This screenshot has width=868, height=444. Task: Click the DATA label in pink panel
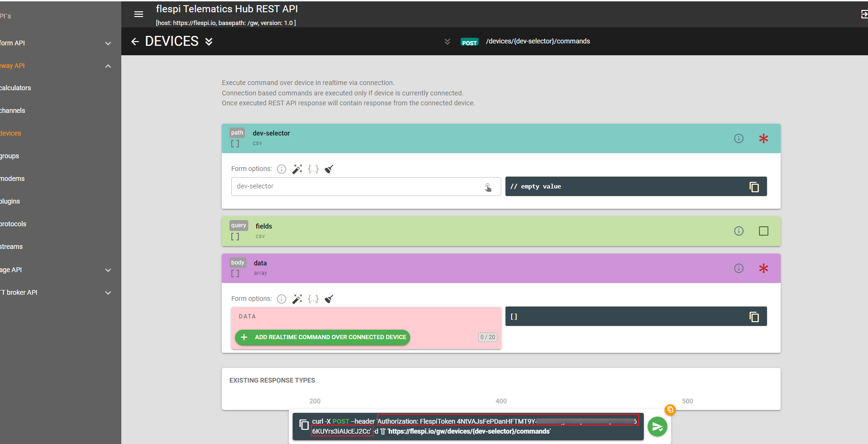point(247,316)
